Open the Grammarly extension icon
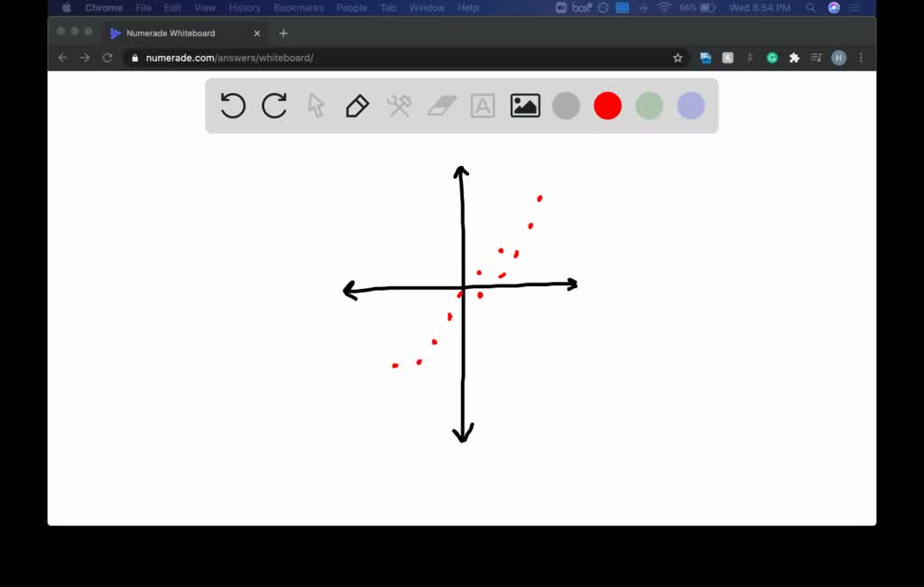 pos(772,58)
